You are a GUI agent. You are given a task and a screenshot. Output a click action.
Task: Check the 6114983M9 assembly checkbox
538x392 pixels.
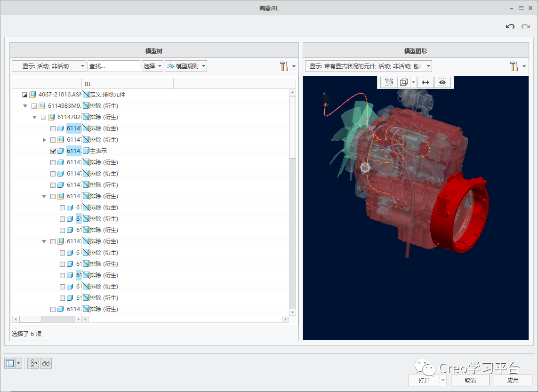pos(34,106)
